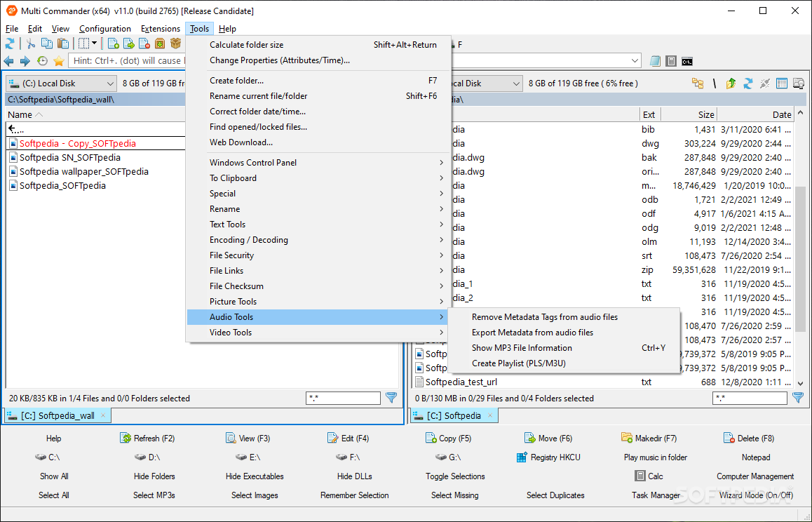The width and height of the screenshot is (812, 522).
Task: Open the right panel drive selector dropdown
Action: [516, 83]
